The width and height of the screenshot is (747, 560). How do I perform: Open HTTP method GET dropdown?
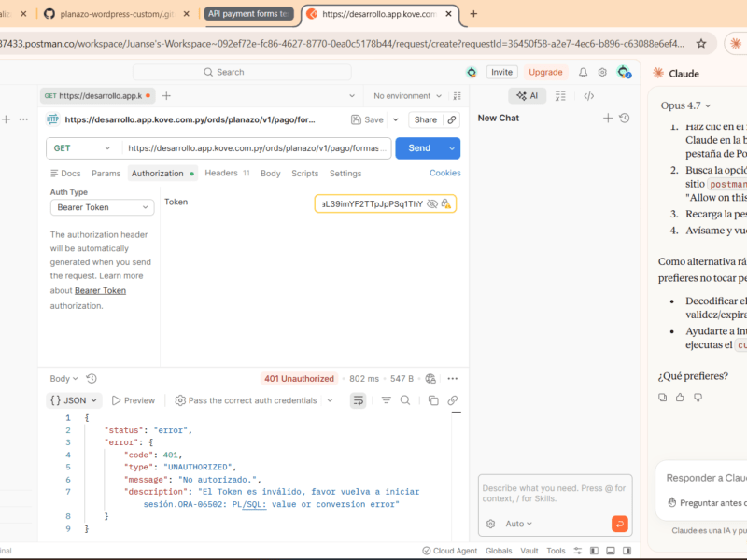pyautogui.click(x=82, y=148)
